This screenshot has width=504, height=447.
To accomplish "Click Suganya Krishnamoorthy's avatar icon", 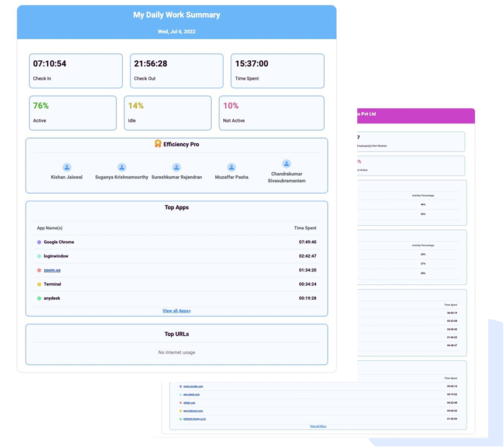I will pos(122,167).
